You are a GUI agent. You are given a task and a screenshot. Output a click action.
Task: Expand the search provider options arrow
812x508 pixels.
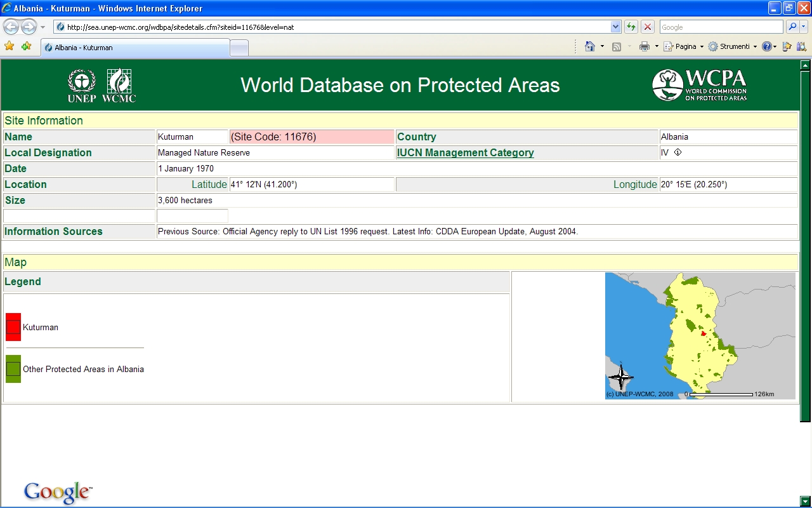coord(804,27)
